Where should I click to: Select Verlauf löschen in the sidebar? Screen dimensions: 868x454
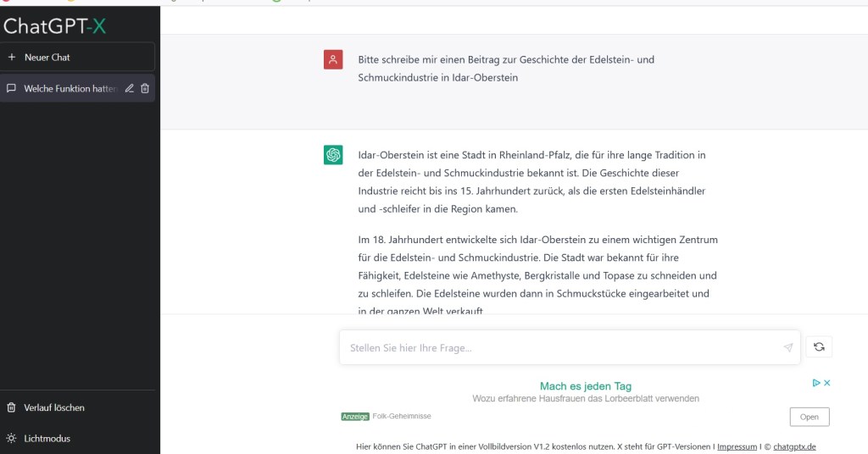pyautogui.click(x=54, y=407)
